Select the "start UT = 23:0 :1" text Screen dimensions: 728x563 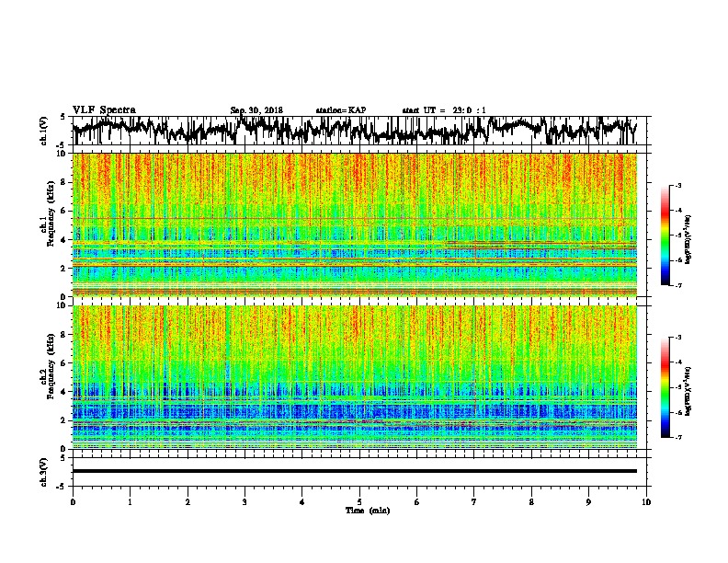[x=444, y=110]
